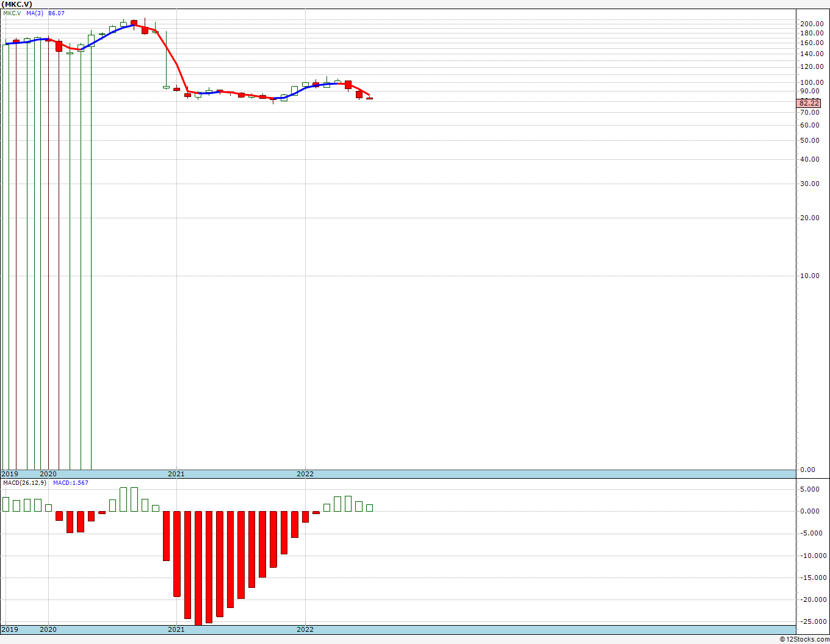Select the 160.00 price axis label
This screenshot has width=830, height=644.
[x=812, y=43]
